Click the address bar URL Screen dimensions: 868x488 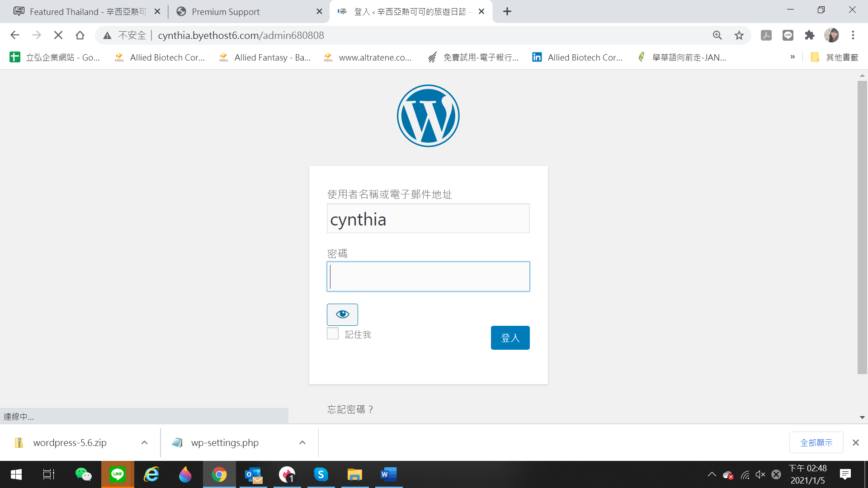click(241, 35)
